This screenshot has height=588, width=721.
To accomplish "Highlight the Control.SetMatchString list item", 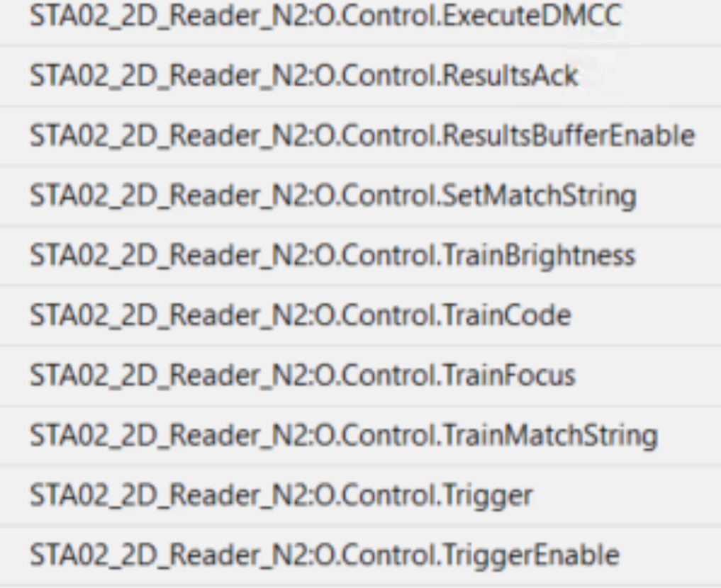I will coord(332,196).
